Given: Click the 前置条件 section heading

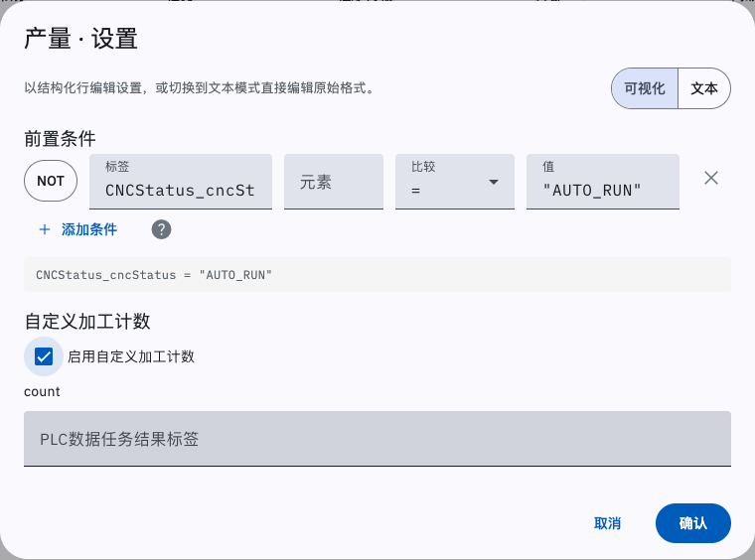Looking at the screenshot, I should pos(61,139).
